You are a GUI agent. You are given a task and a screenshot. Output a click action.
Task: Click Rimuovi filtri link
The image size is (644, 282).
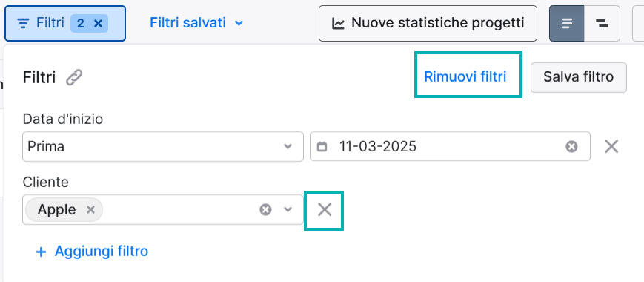pos(465,77)
